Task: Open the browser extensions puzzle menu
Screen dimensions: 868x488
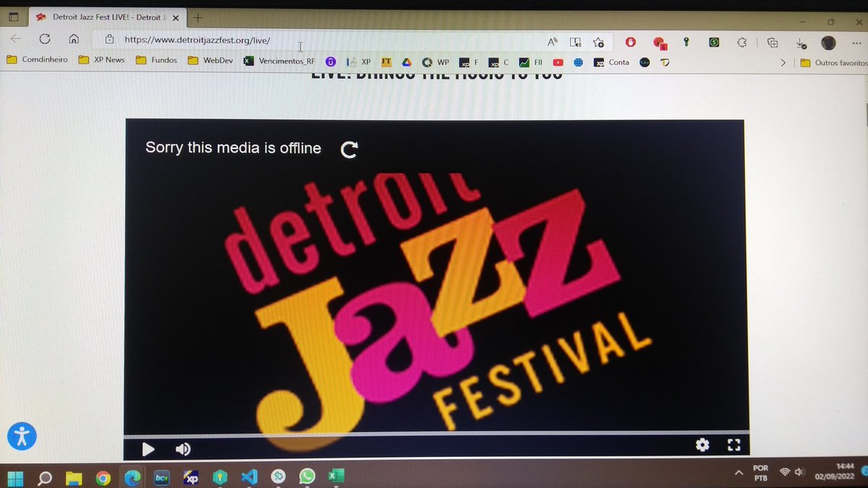Action: click(x=741, y=42)
